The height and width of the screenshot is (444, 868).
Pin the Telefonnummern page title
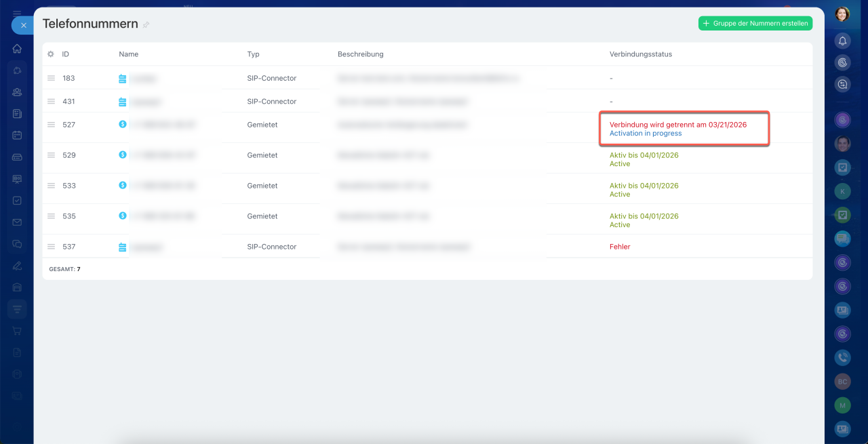pos(146,24)
